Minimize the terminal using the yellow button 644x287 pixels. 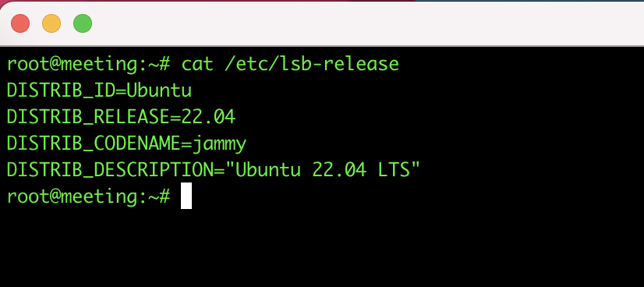coord(51,23)
